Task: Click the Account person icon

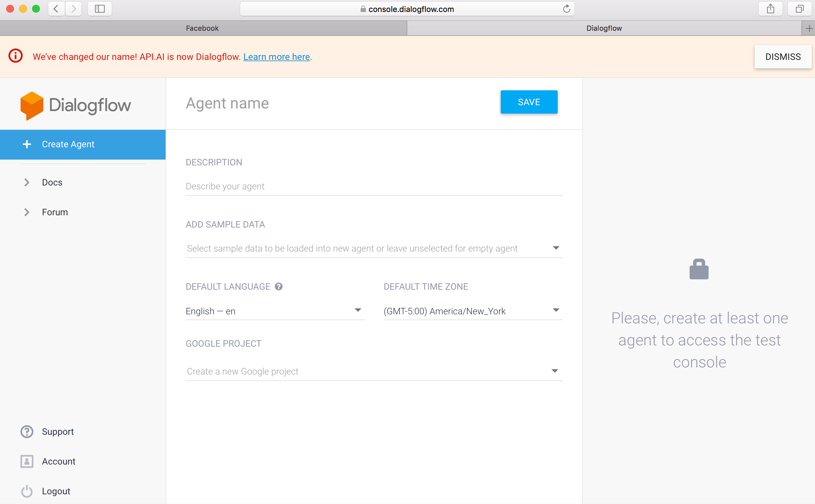Action: click(27, 461)
